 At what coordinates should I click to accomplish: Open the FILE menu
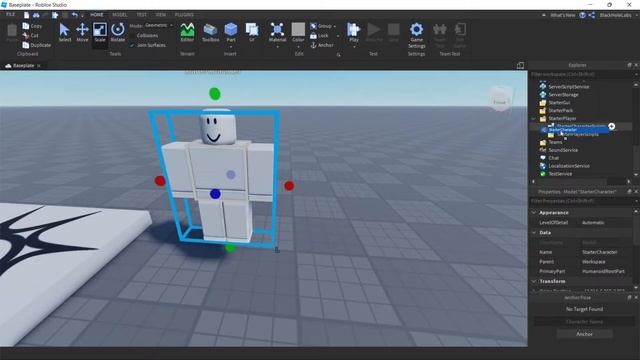pos(10,14)
